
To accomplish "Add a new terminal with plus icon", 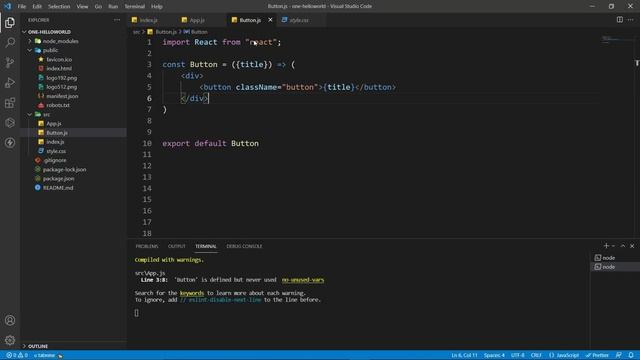I will [x=606, y=246].
